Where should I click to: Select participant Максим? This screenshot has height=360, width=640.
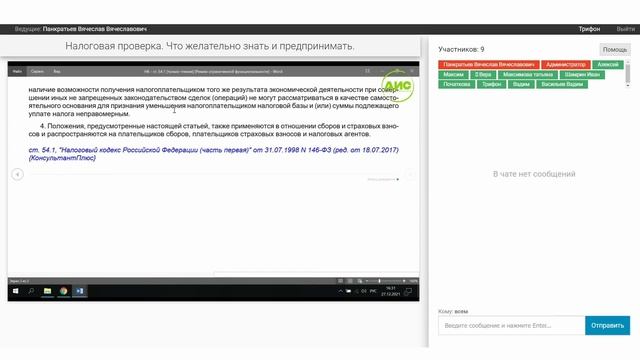coord(453,75)
